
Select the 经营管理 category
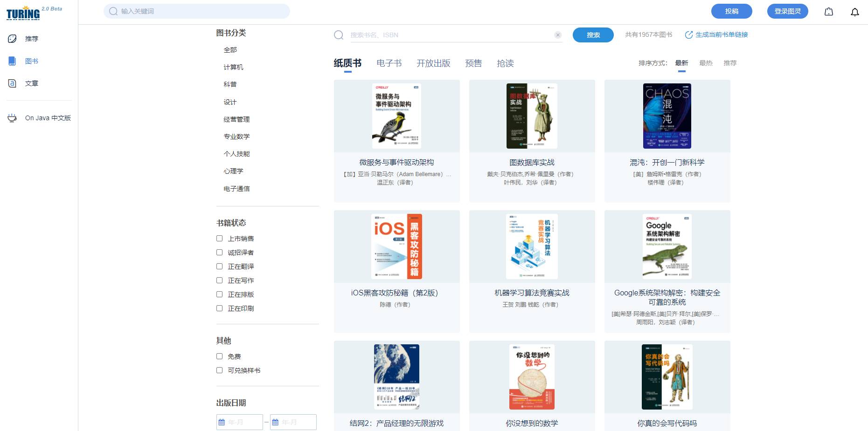[236, 119]
